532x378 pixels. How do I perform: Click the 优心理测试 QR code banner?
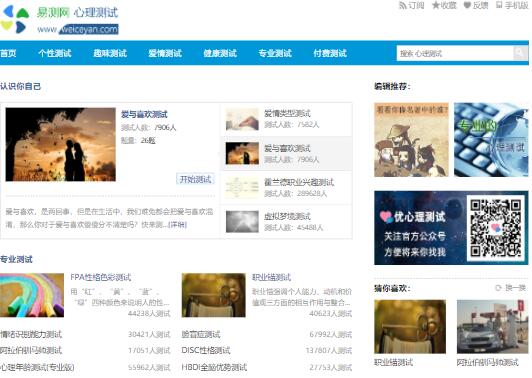451,228
